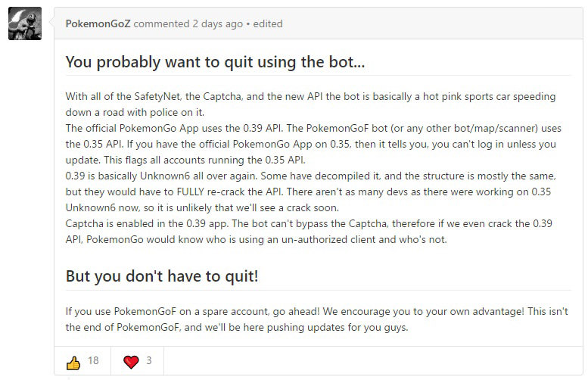Open PokemonGoZ's profile avatar image
Viewport: 588px width, 380px height.
(25, 23)
